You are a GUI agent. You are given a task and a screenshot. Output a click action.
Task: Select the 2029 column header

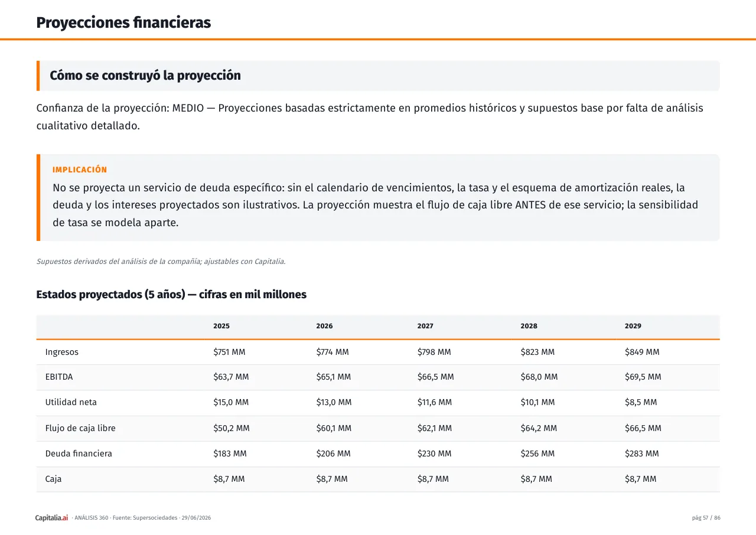[633, 326]
